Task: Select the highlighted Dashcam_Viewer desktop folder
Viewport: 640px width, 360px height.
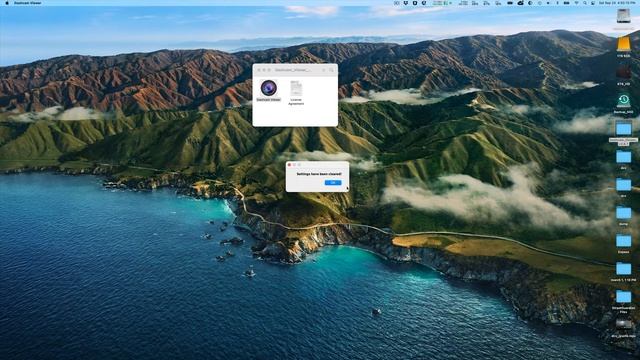Action: [623, 129]
